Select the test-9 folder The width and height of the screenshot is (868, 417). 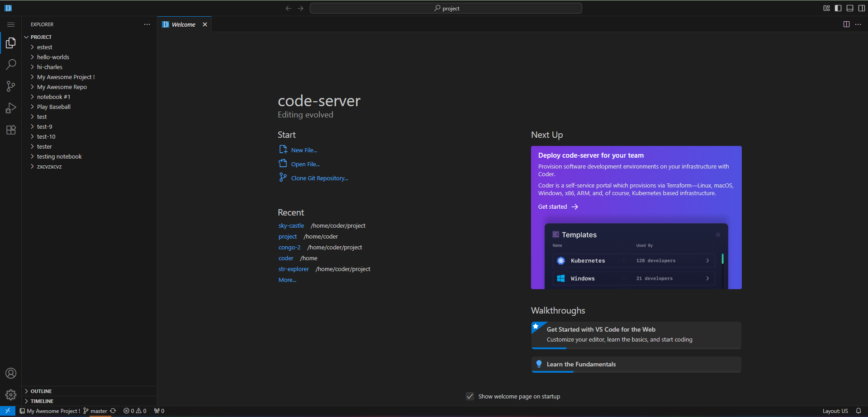coord(89,127)
